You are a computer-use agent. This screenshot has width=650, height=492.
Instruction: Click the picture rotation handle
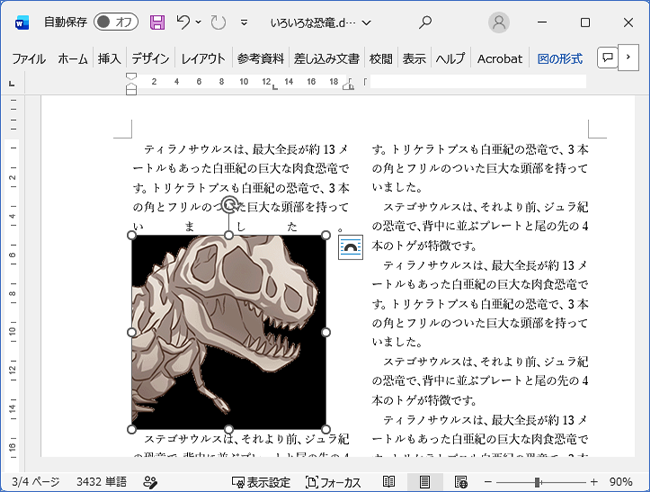pos(229,204)
